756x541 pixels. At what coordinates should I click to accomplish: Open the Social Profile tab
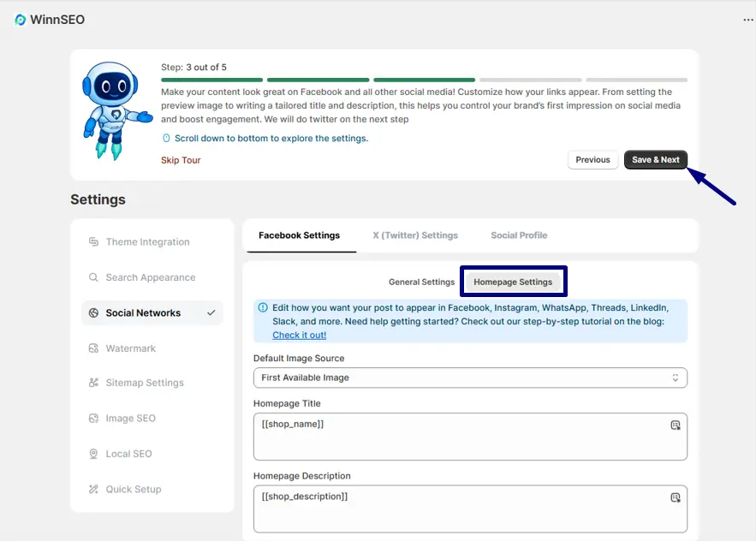[519, 235]
